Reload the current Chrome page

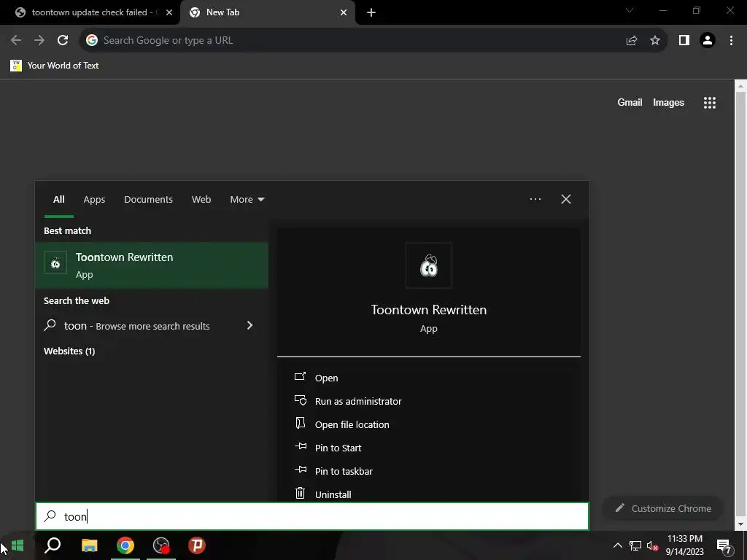63,41
